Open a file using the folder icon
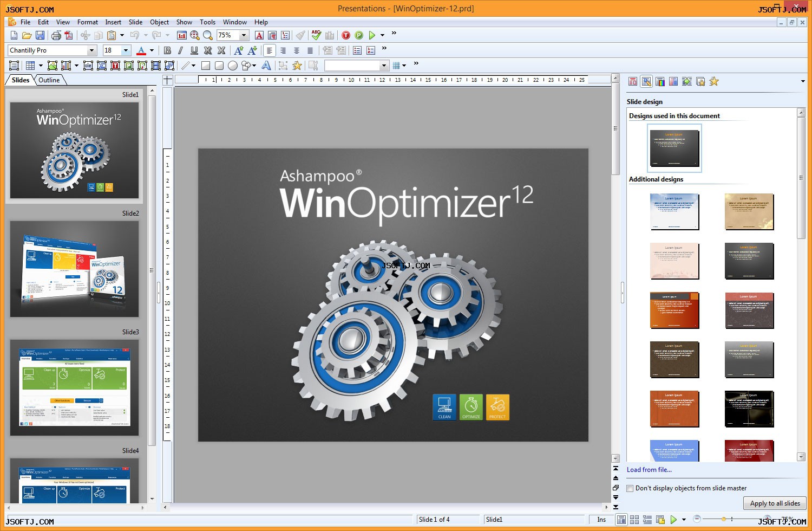Screen dimensions: 812x531 (27, 35)
